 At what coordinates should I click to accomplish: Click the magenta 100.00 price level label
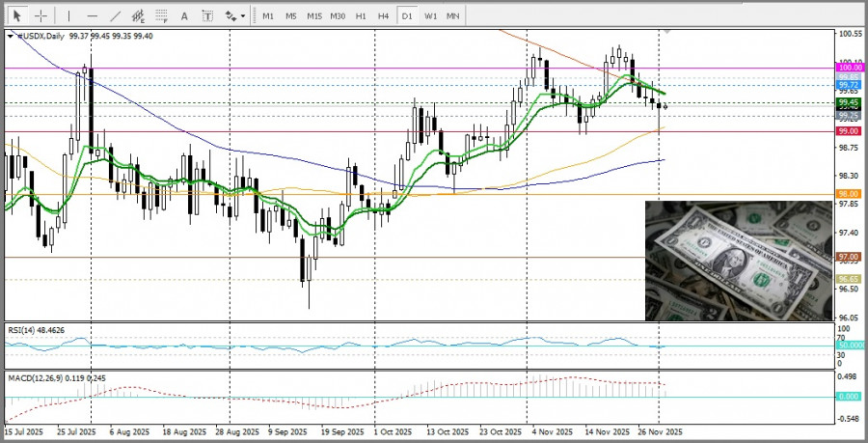(849, 69)
